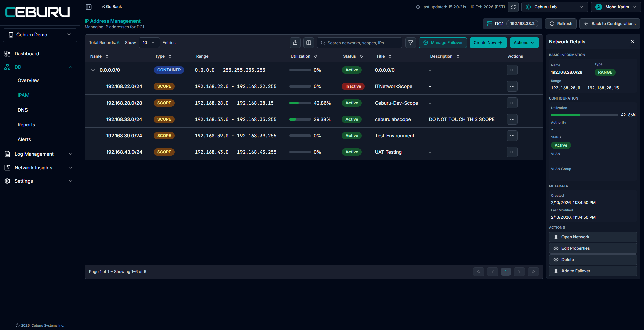The image size is (644, 330).
Task: Open the Alerts menu item
Action: pyautogui.click(x=24, y=139)
